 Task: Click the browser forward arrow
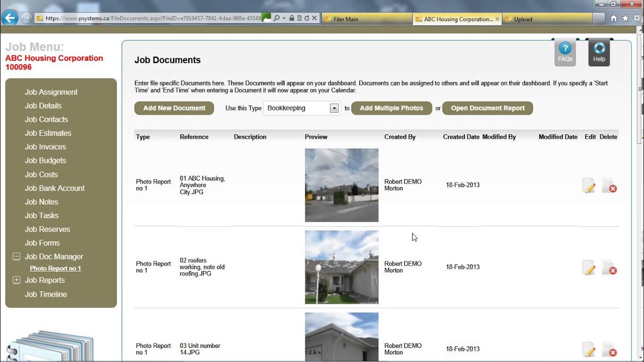coord(26,18)
